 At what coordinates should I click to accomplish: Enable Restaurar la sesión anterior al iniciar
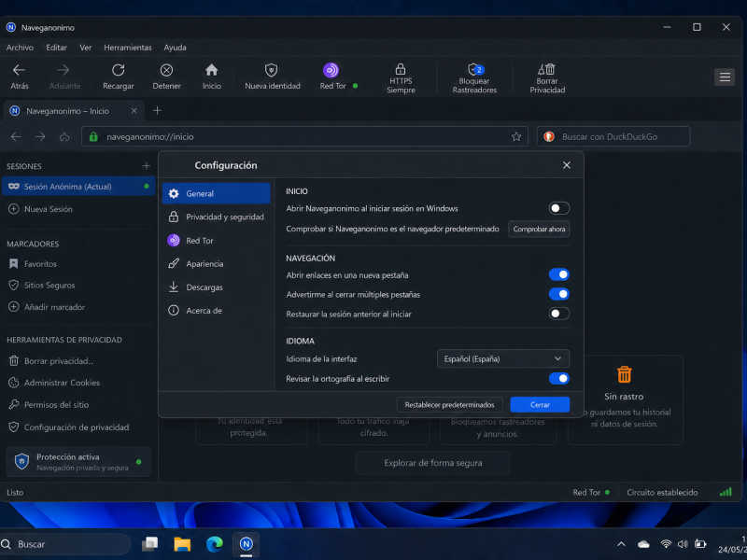click(x=558, y=314)
